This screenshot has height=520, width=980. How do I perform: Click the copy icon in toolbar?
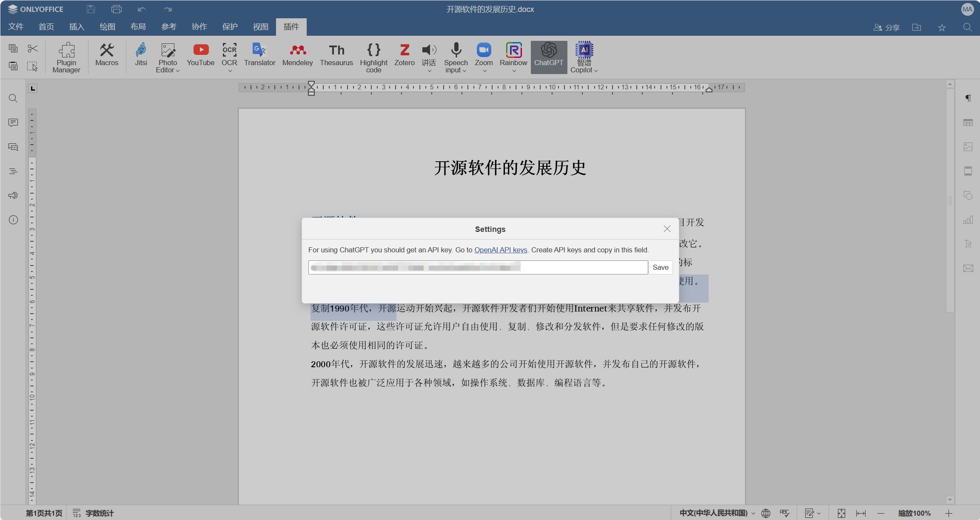coord(13,49)
